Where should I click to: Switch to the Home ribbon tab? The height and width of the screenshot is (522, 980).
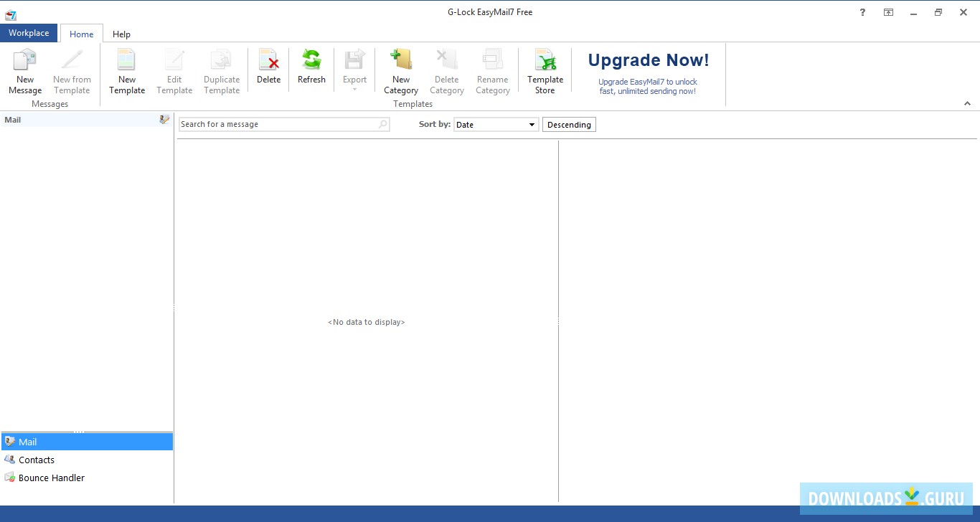coord(82,34)
